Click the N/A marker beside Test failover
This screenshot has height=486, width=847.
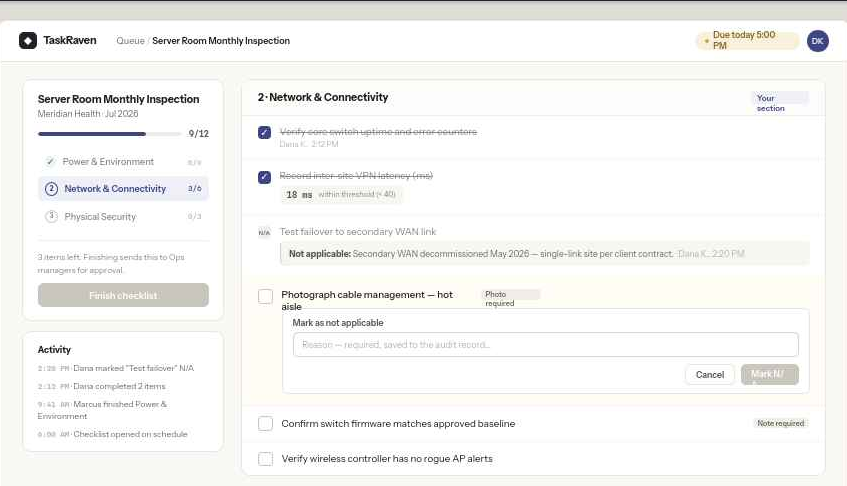pyautogui.click(x=264, y=233)
